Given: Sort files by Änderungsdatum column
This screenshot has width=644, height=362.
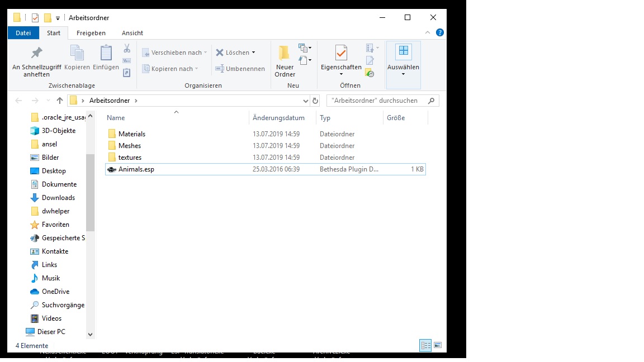Looking at the screenshot, I should (x=278, y=118).
